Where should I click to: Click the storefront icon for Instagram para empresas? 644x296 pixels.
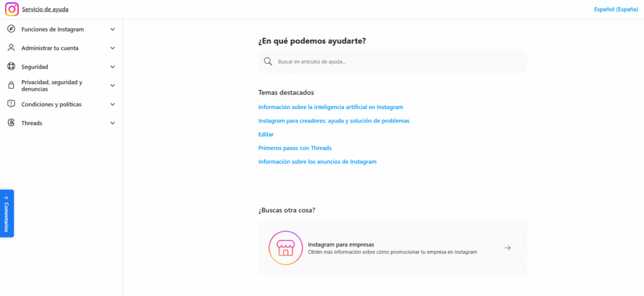click(x=286, y=248)
